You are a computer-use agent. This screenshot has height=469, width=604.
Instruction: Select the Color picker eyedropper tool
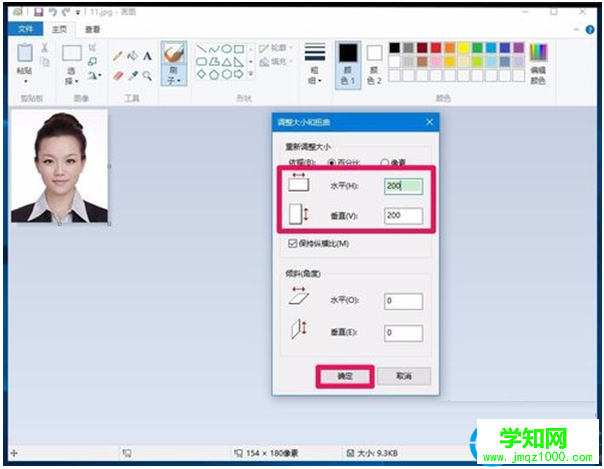133,75
